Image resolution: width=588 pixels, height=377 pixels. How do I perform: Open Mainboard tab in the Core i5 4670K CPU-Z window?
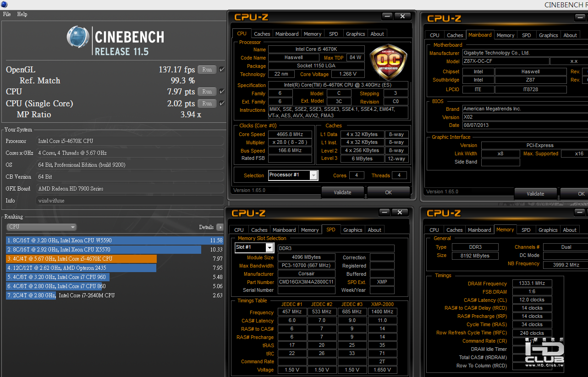tap(287, 34)
